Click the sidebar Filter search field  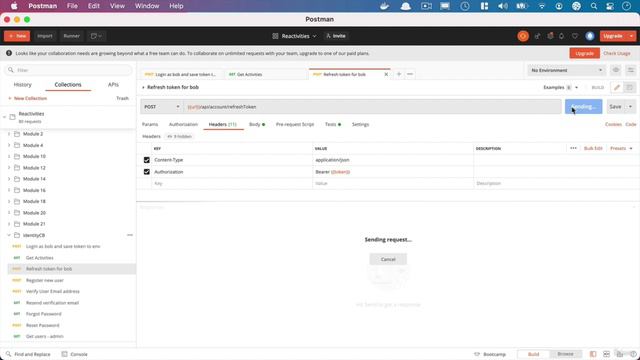click(x=68, y=70)
